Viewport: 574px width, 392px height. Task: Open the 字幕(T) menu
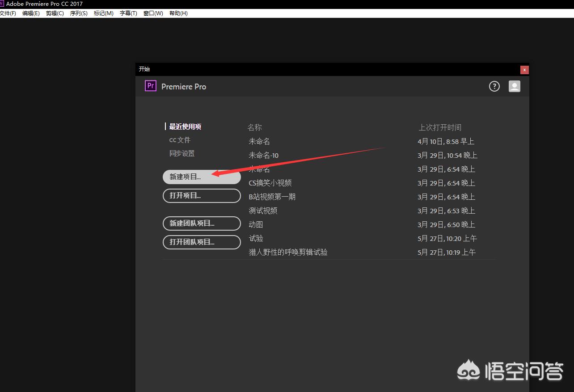[128, 13]
